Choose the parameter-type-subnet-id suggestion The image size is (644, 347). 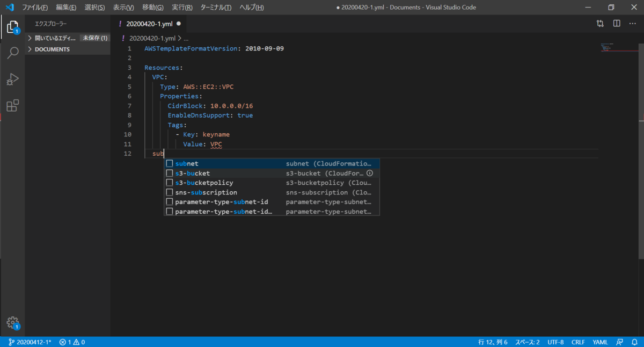[x=272, y=202]
